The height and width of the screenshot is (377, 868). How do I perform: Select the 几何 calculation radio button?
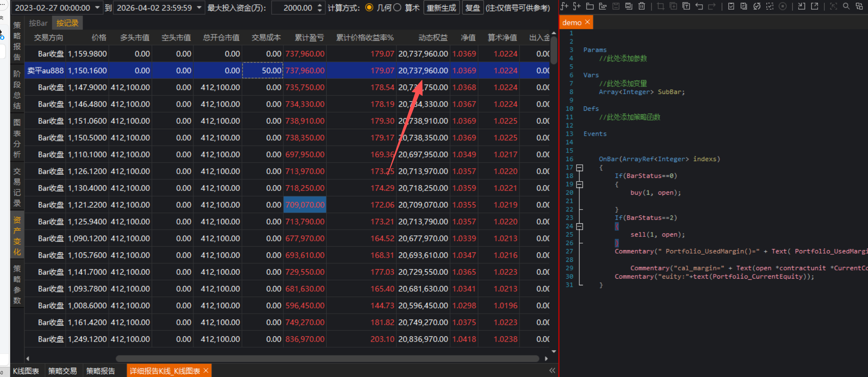point(369,8)
